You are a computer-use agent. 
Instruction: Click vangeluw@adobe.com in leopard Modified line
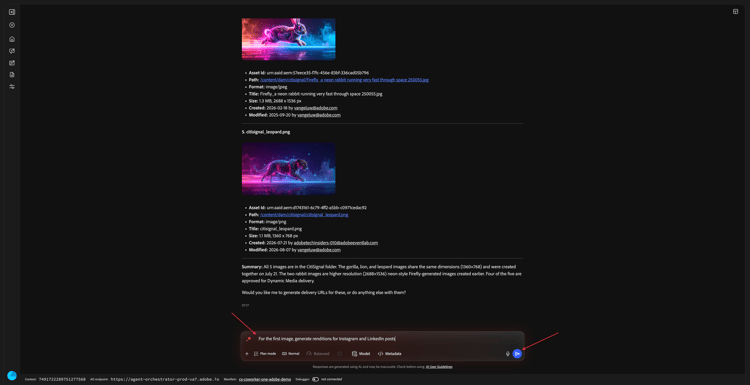[x=319, y=250]
